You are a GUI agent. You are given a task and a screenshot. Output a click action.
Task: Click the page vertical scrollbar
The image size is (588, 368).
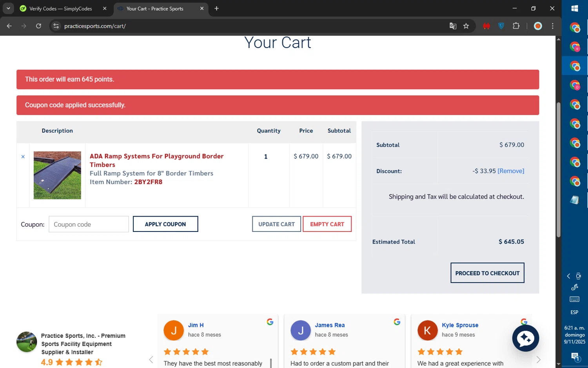point(558,169)
